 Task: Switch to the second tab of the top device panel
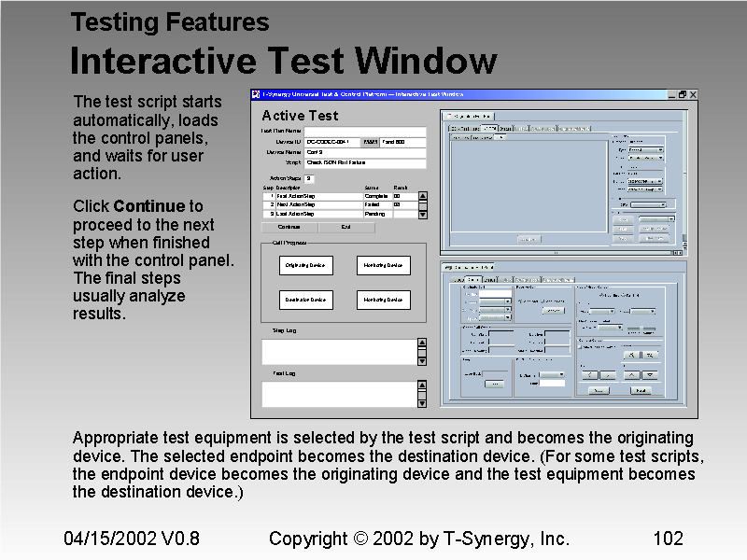click(489, 129)
